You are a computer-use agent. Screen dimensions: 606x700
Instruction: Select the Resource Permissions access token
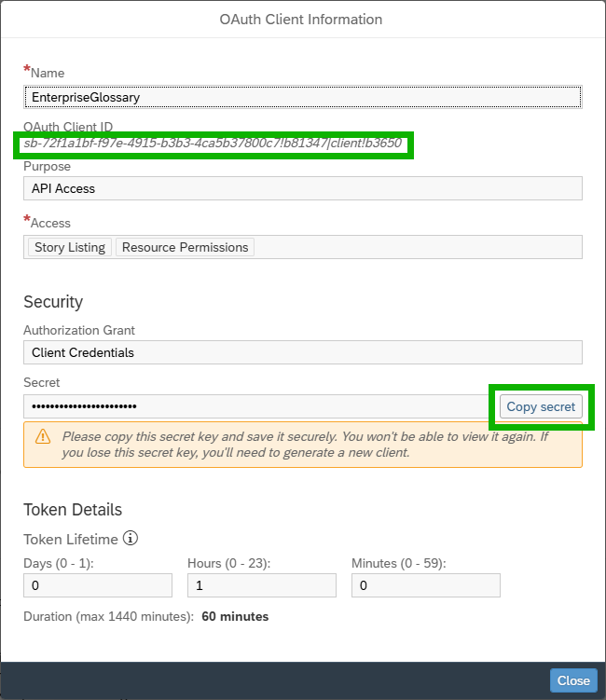[x=185, y=247]
